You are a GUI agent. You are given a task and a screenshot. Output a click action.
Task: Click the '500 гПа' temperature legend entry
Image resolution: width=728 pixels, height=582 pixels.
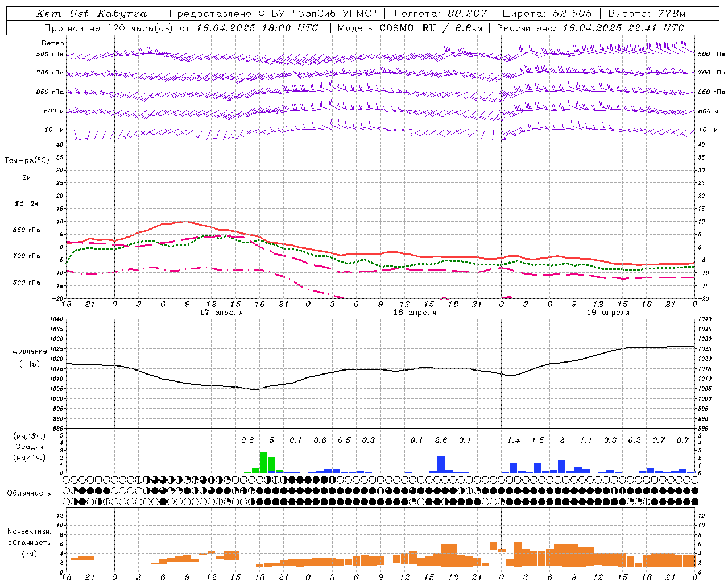pyautogui.click(x=26, y=282)
